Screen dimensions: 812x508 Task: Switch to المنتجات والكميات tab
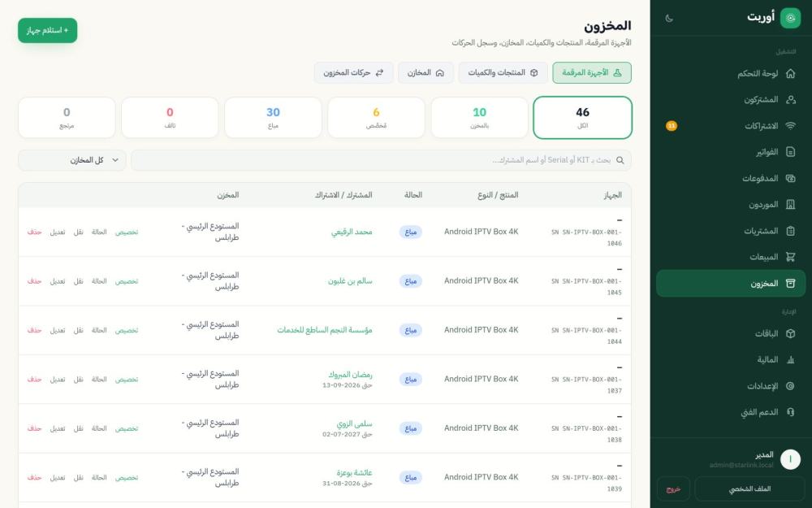click(x=503, y=72)
